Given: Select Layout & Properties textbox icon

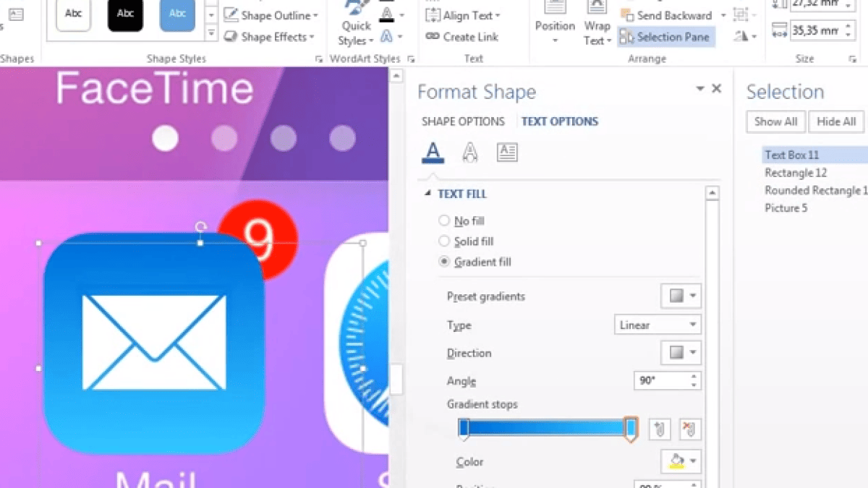Looking at the screenshot, I should [x=507, y=152].
